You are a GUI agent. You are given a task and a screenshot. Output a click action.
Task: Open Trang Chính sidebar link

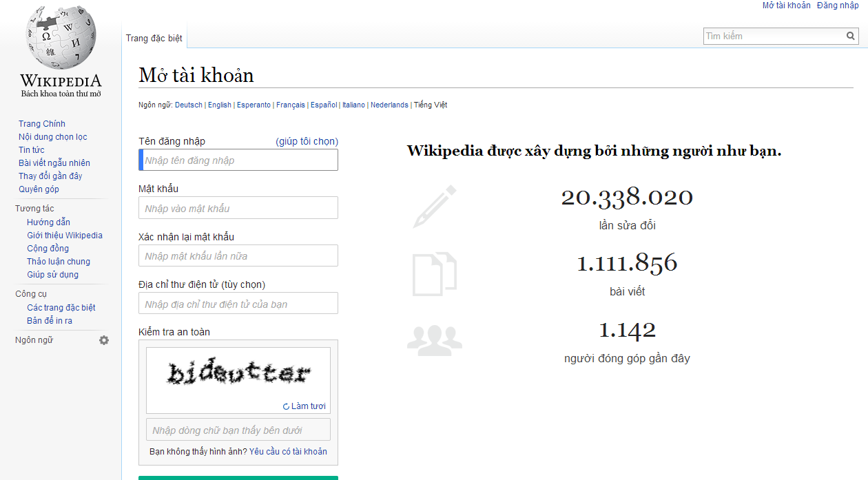point(42,124)
